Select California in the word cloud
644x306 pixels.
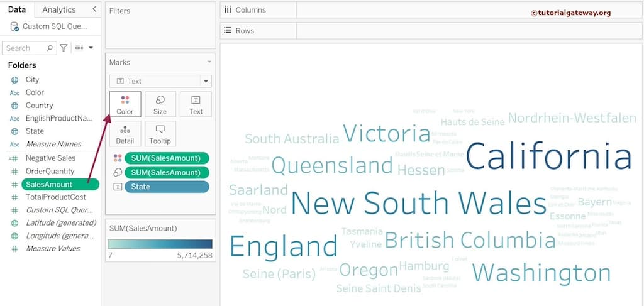(x=548, y=157)
